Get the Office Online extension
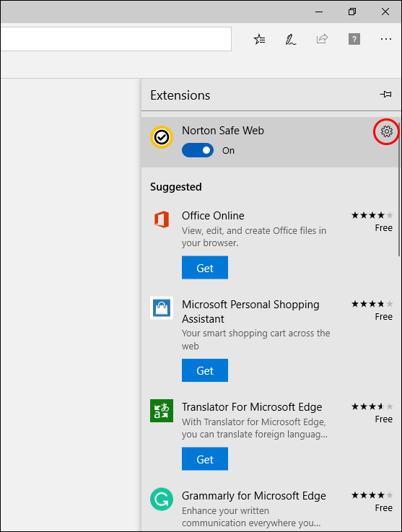The height and width of the screenshot is (532, 402). click(205, 268)
